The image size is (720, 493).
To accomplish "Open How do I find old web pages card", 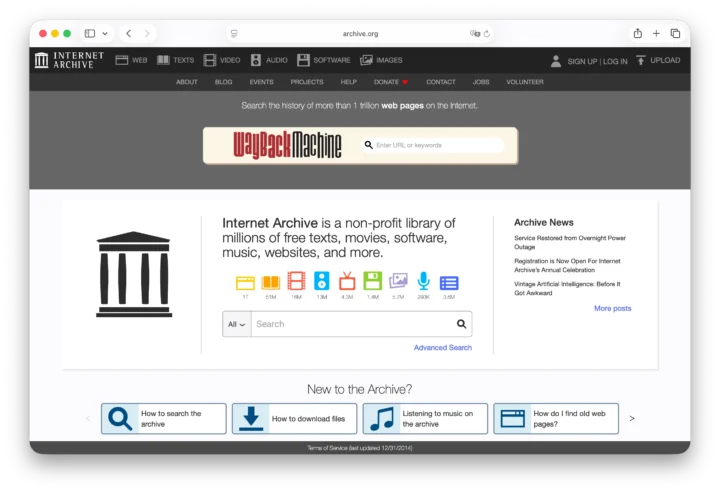I will point(556,419).
